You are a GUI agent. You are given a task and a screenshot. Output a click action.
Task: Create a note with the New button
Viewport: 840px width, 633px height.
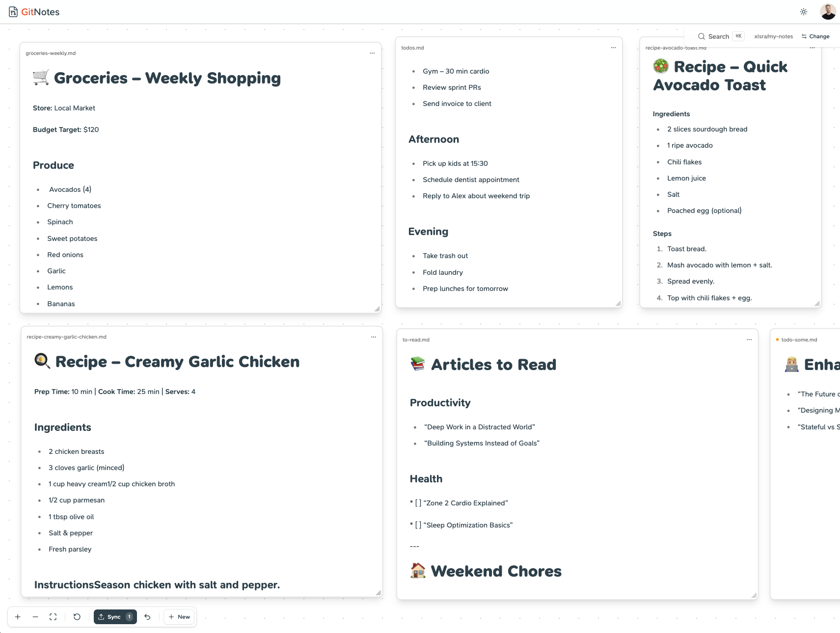[180, 617]
